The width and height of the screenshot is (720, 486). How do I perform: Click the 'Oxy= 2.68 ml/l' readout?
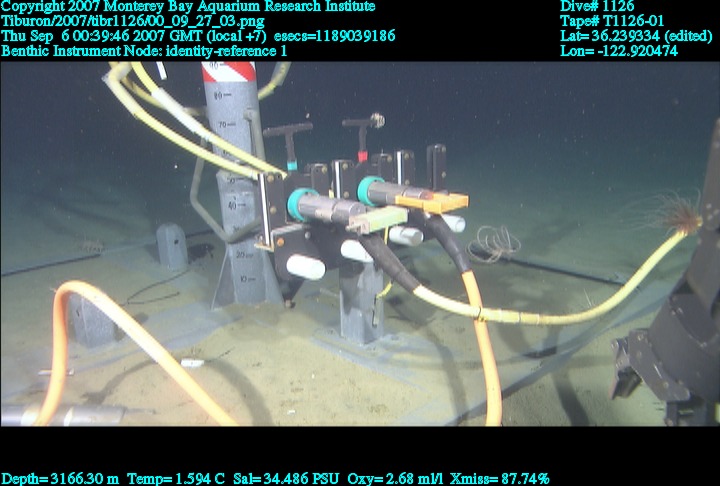[x=395, y=479]
